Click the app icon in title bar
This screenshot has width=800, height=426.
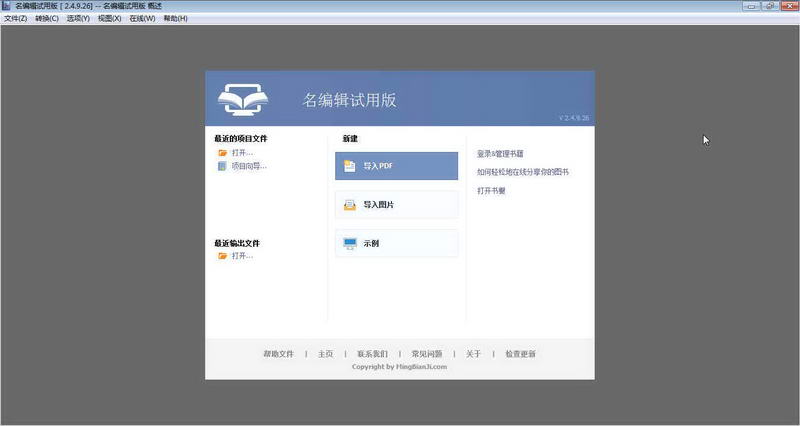[6, 6]
